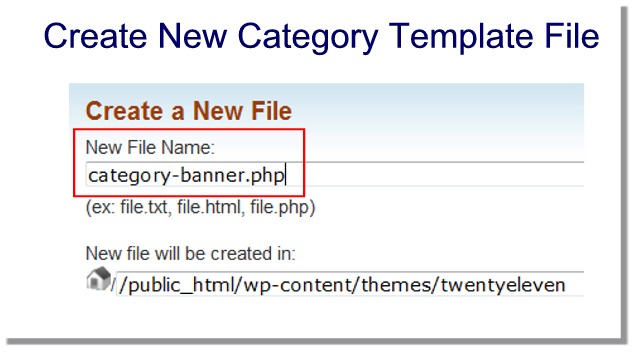Click the home directory icon
The height and width of the screenshot is (360, 634).
tap(99, 279)
